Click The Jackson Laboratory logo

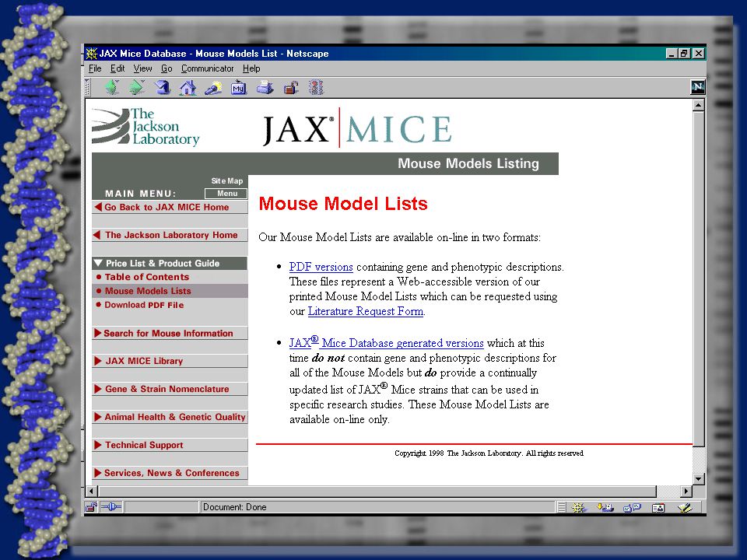point(146,127)
